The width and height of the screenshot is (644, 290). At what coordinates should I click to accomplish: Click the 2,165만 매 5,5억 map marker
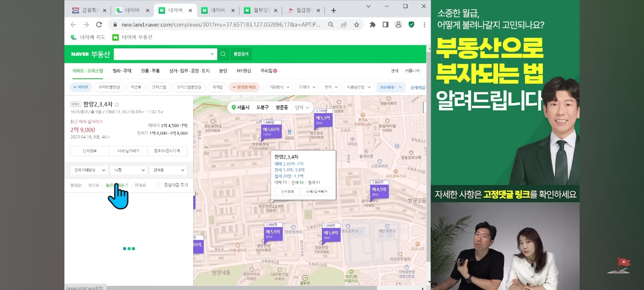pyautogui.click(x=323, y=119)
